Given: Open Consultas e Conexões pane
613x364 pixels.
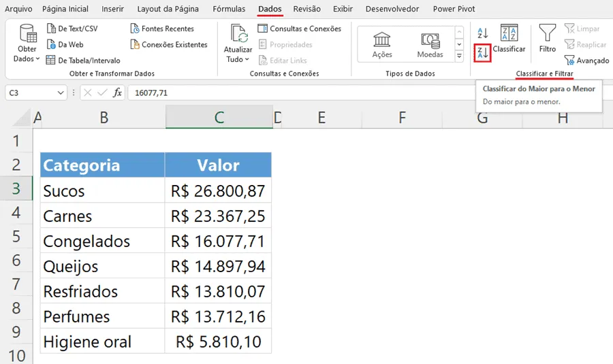Looking at the screenshot, I should [300, 29].
